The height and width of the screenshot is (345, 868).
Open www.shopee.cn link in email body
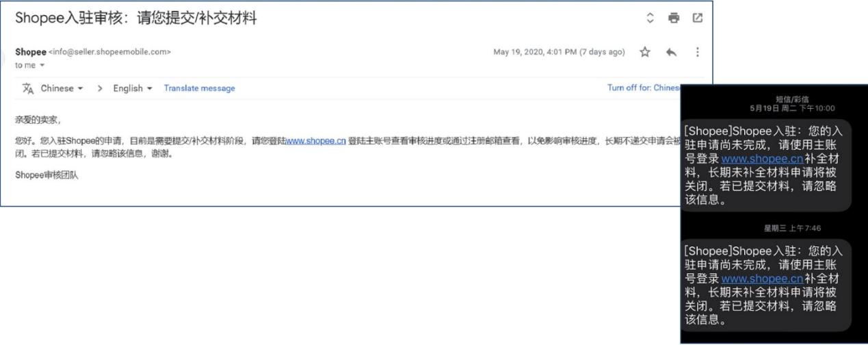(x=316, y=141)
